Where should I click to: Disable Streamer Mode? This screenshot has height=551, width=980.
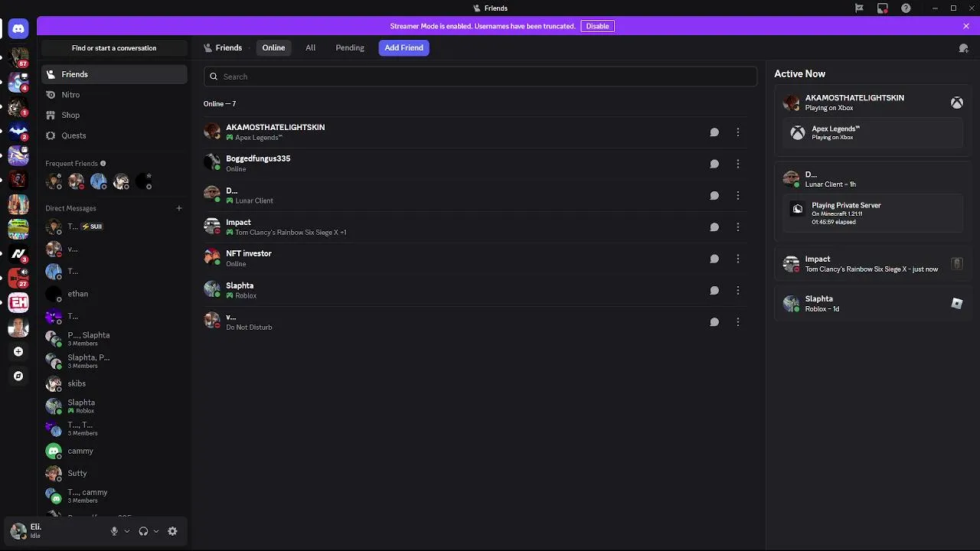[x=597, y=26]
